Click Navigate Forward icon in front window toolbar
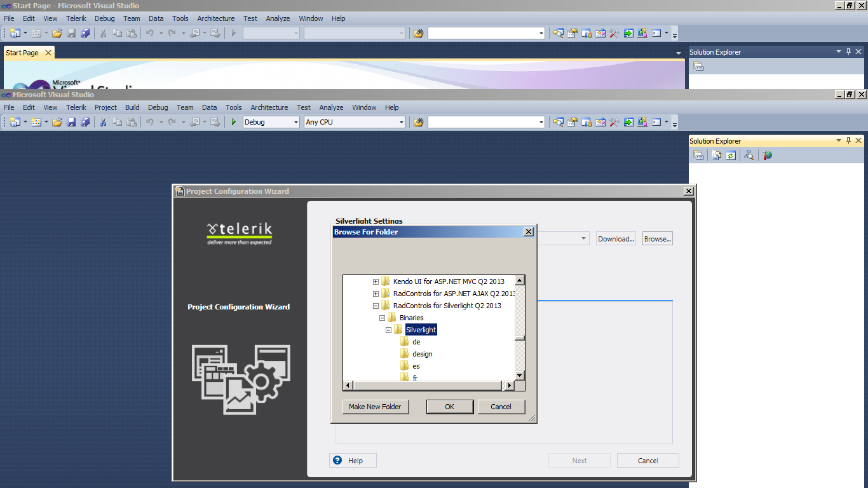The image size is (868, 488). [215, 122]
